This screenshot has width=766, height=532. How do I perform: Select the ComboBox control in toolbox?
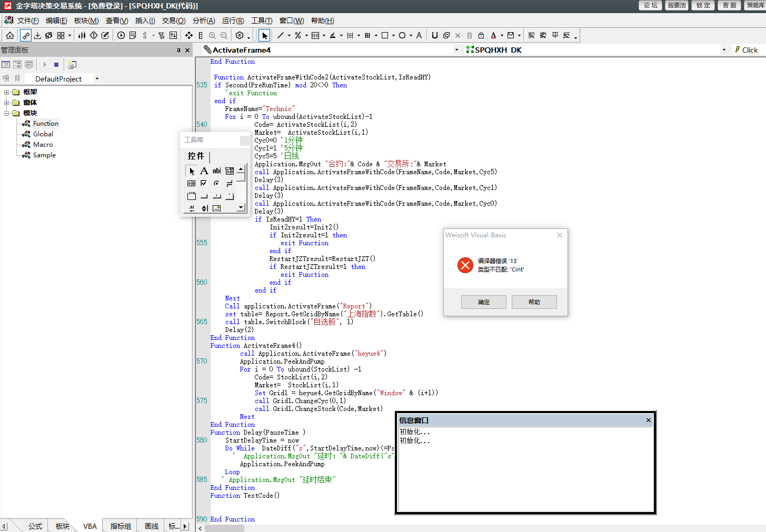click(230, 171)
